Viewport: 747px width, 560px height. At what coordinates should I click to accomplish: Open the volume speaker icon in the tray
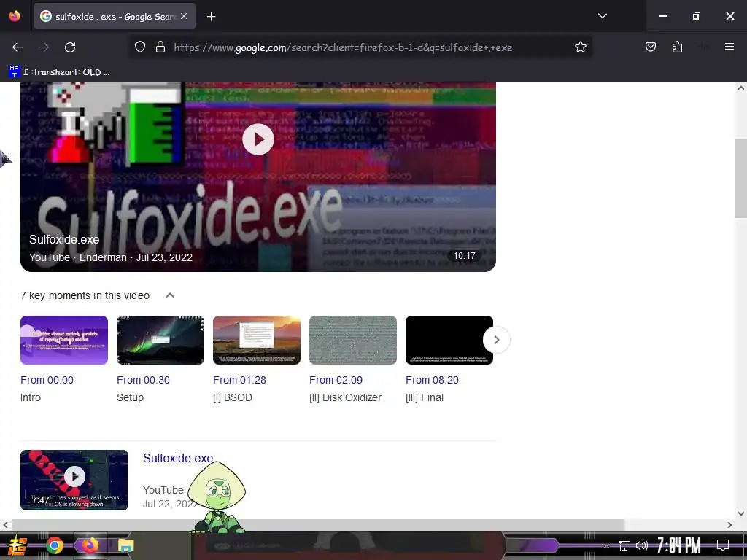click(642, 545)
